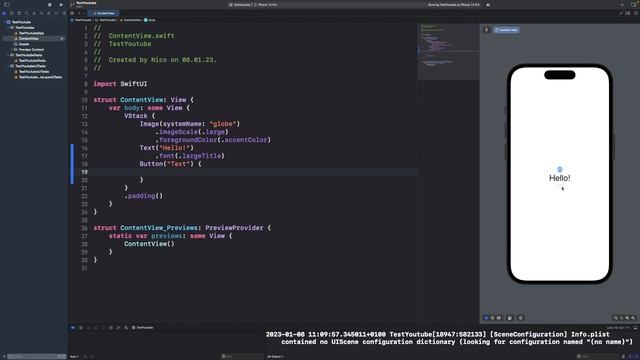
Task: Collapse the TestYoutubeUITests group
Action: coord(8,66)
